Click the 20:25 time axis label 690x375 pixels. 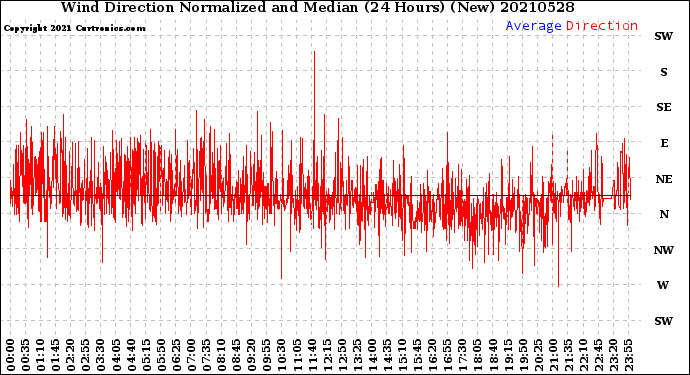[x=538, y=355]
